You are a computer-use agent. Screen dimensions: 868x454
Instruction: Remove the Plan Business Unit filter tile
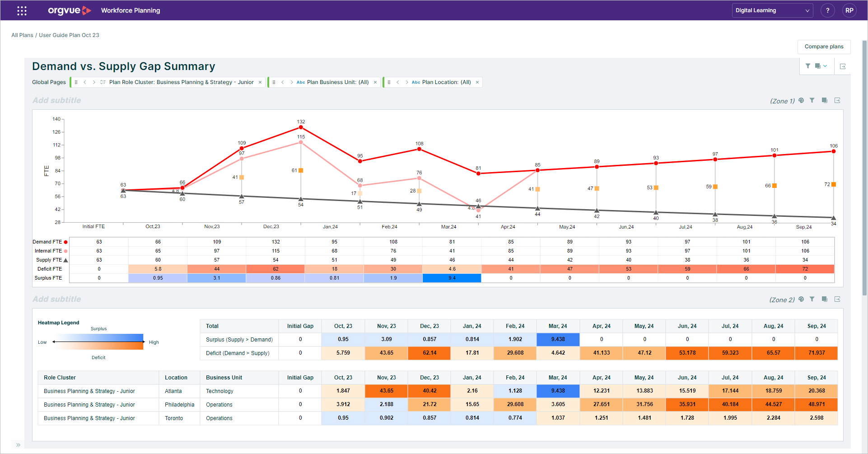(x=375, y=82)
